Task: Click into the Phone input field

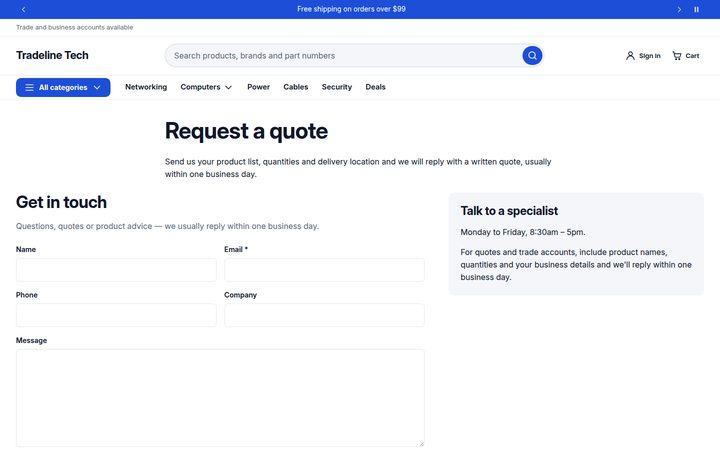Action: point(116,315)
